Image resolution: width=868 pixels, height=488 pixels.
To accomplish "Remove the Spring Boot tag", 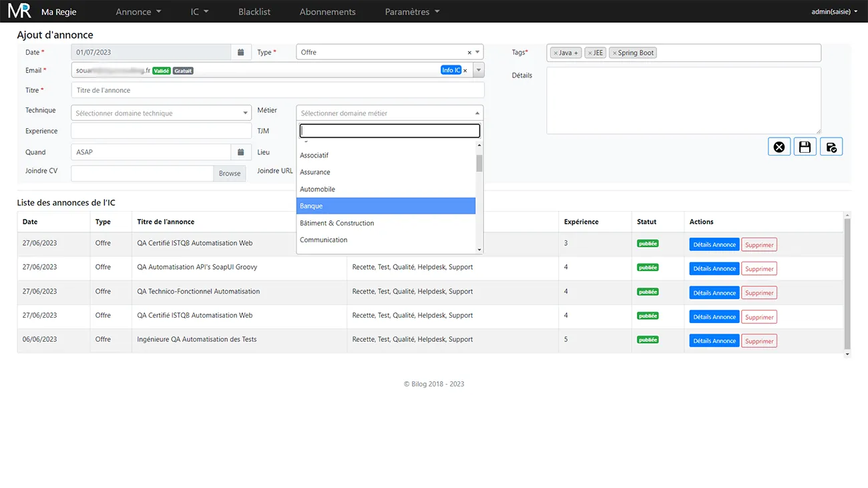I will [614, 53].
